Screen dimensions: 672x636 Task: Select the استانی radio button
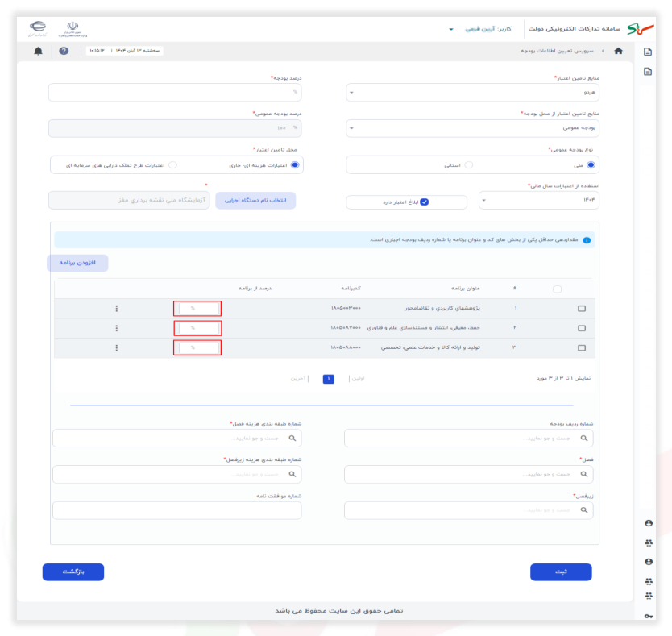[x=469, y=165]
